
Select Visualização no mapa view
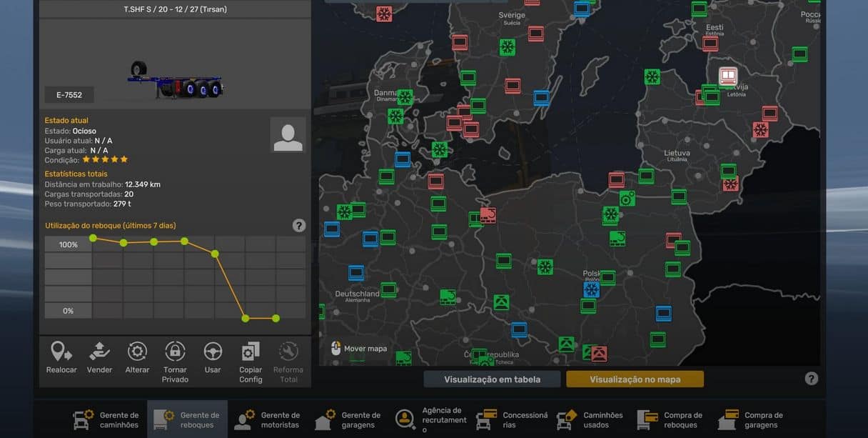click(635, 379)
